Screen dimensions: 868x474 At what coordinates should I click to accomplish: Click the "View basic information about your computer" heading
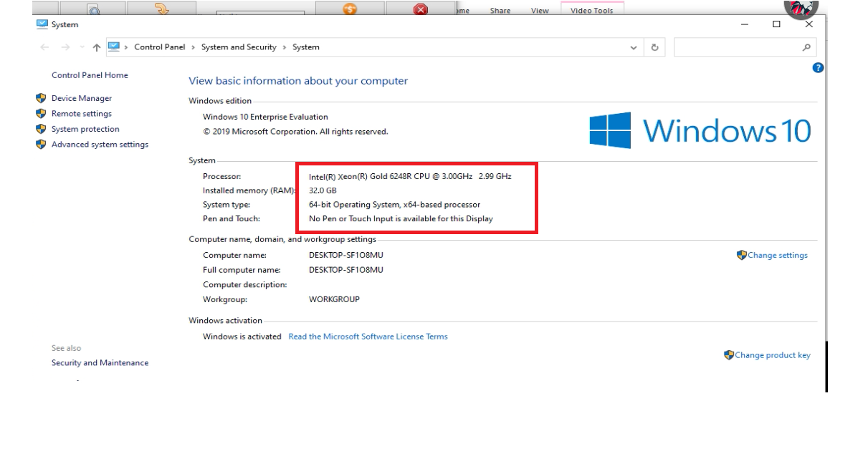pos(298,81)
